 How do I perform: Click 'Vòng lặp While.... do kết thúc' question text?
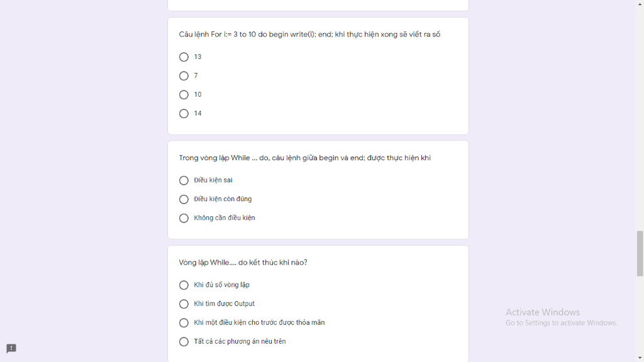pyautogui.click(x=243, y=263)
